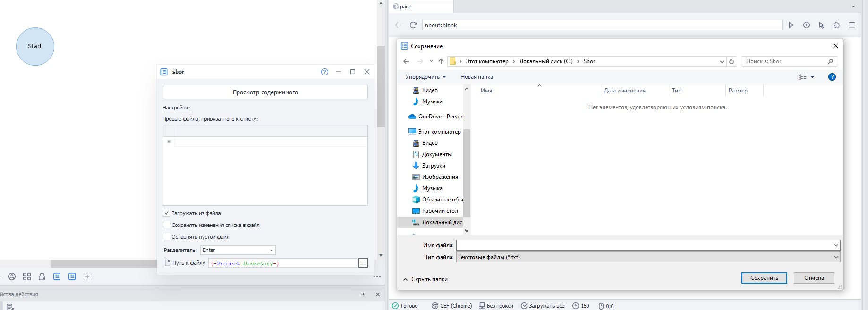868x310 pixels.
Task: Open the 'Разделитель' Enter dropdown
Action: pyautogui.click(x=238, y=250)
